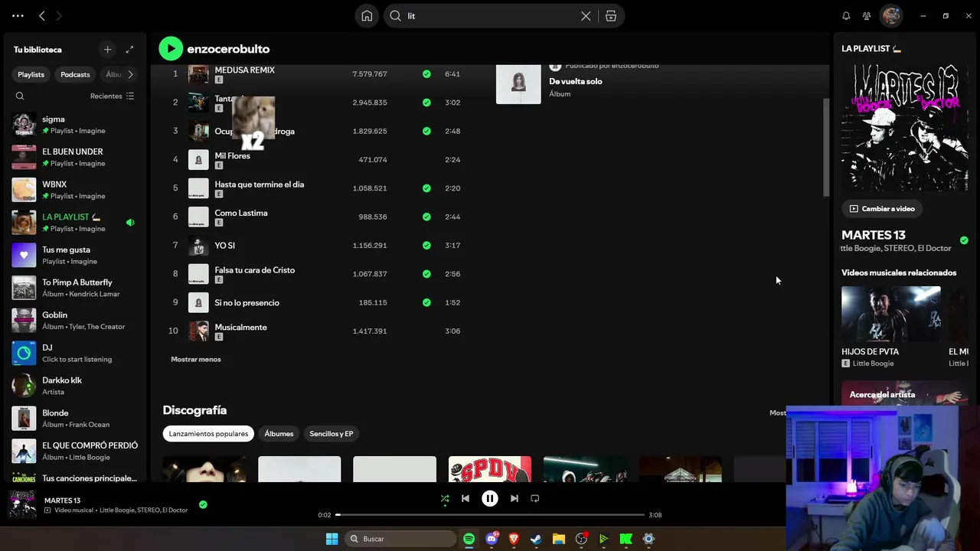Launch Brave browser from the taskbar

point(514,539)
